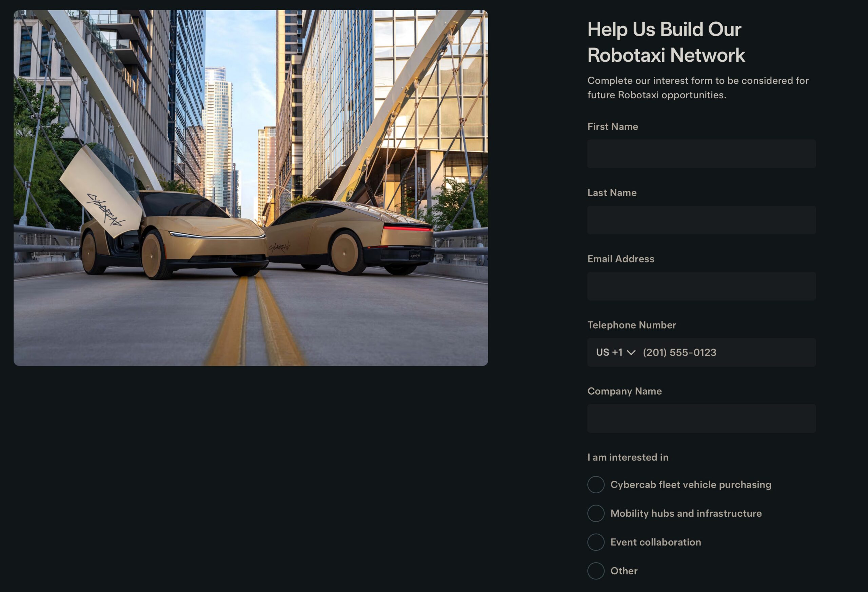
Task: Click the Cybercab cars photo
Action: coord(251,188)
